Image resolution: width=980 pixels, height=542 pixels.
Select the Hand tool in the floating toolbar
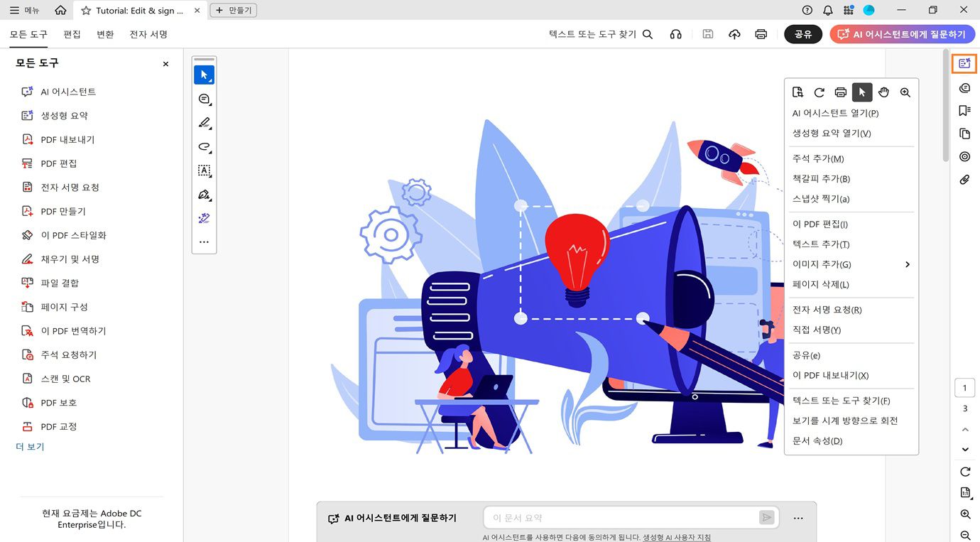tap(883, 92)
